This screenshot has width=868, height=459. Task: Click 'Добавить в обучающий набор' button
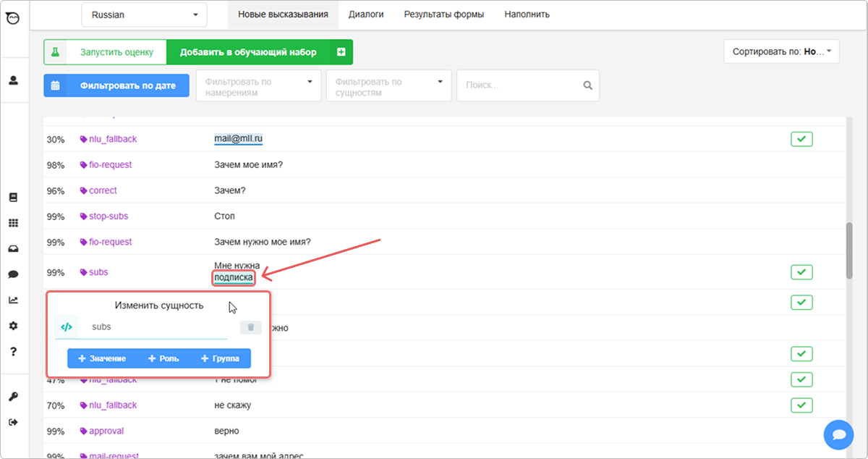(x=248, y=52)
